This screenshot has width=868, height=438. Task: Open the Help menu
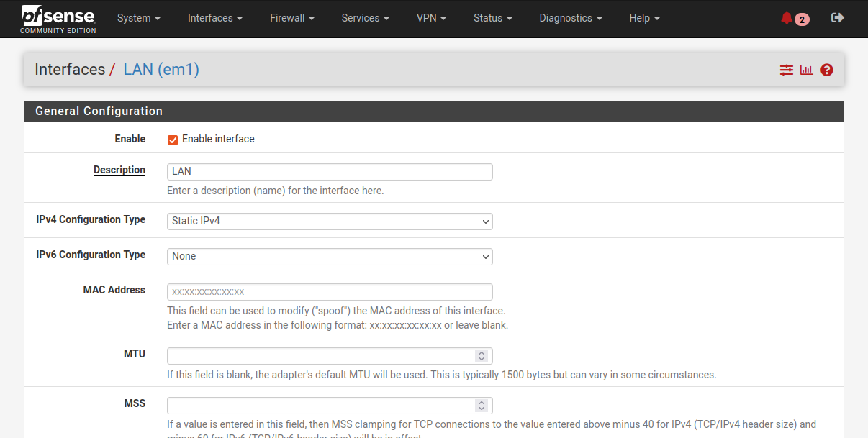pos(644,18)
